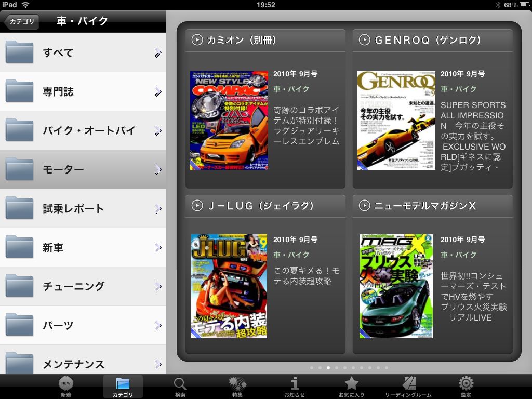Tap the battery status icon
Image resolution: width=532 pixels, height=399 pixels.
524,5
